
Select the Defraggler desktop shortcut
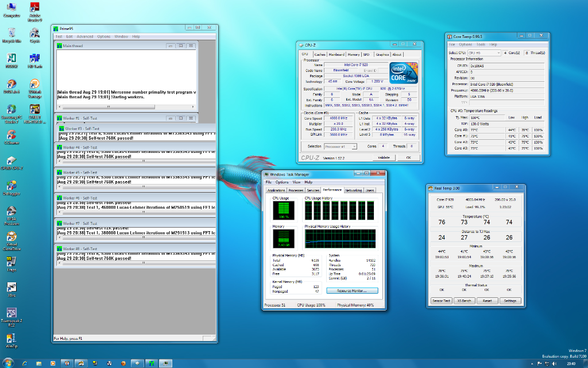coord(11,188)
